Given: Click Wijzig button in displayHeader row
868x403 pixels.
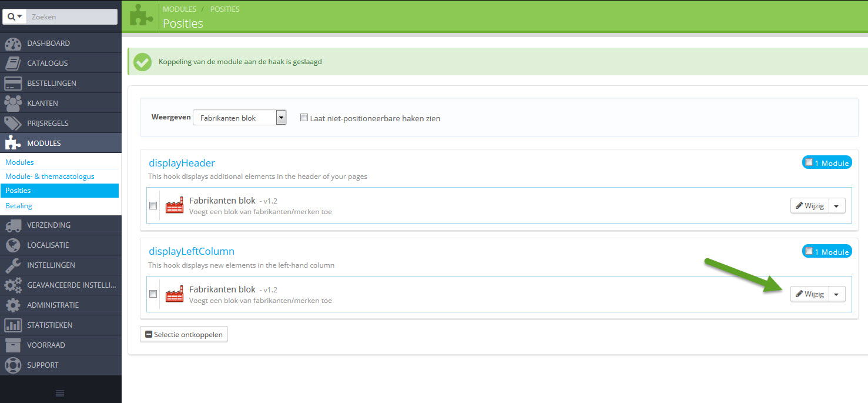Looking at the screenshot, I should coord(809,205).
